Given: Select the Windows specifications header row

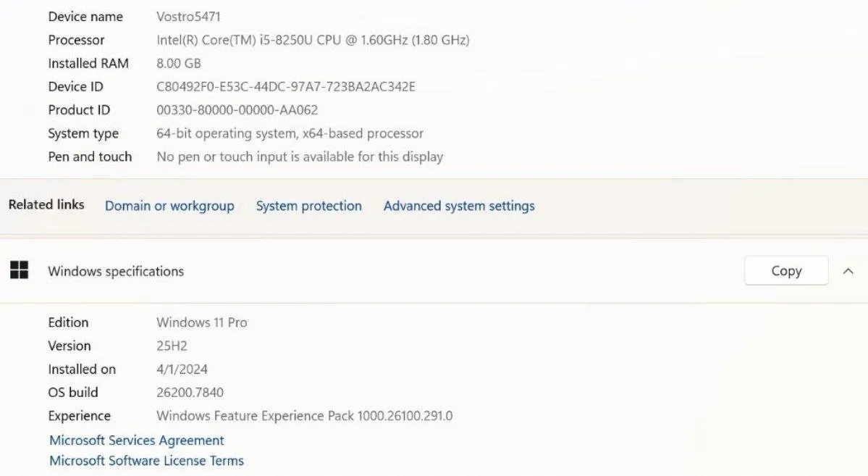Looking at the screenshot, I should 434,271.
